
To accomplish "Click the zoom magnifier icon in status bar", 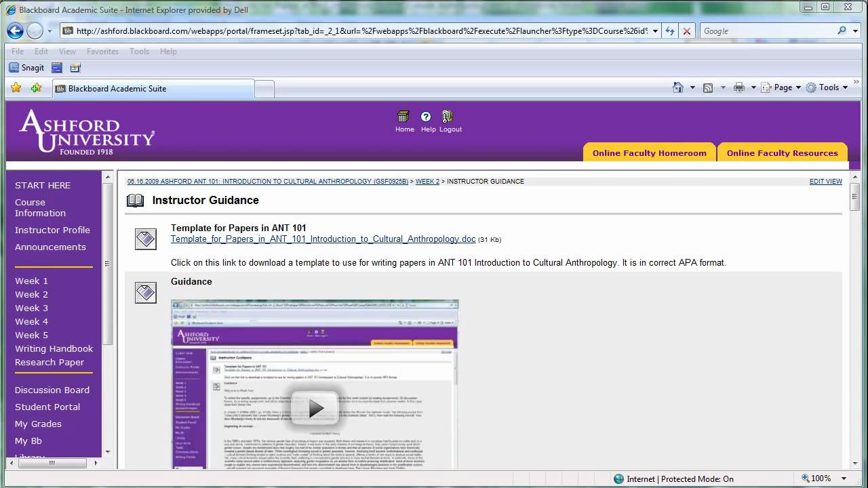I will pyautogui.click(x=805, y=479).
